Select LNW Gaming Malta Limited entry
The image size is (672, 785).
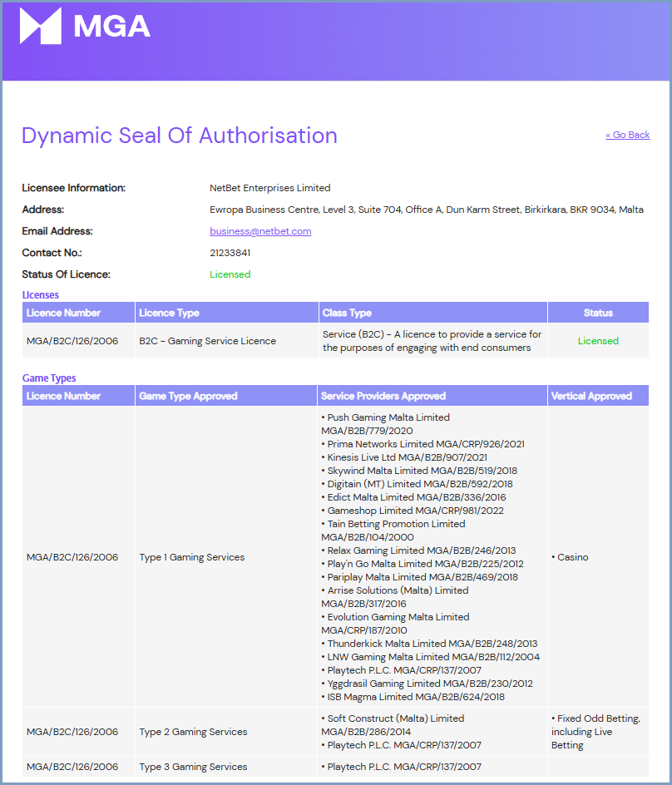tap(431, 656)
